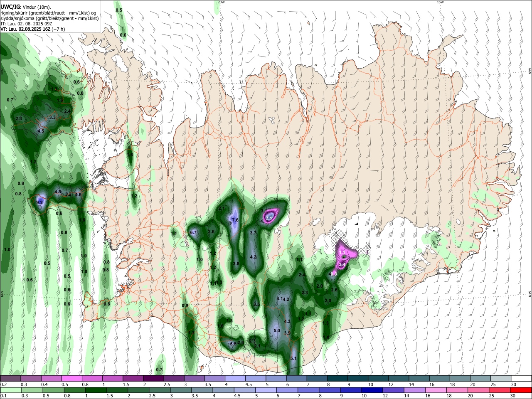Click the 6.7 precipitation value on the map
Image resolution: width=532 pixels, height=399 pixels.
[x=193, y=232]
